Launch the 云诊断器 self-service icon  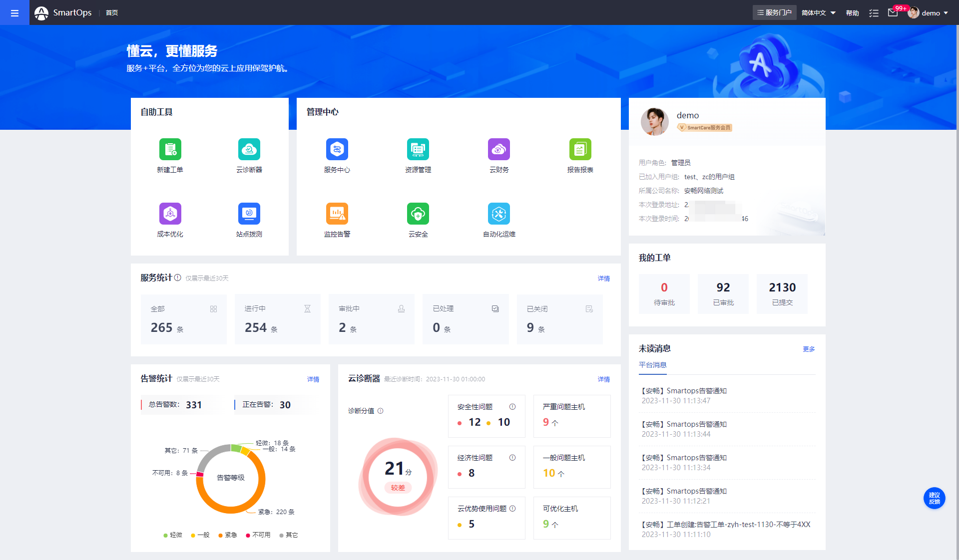(x=249, y=149)
